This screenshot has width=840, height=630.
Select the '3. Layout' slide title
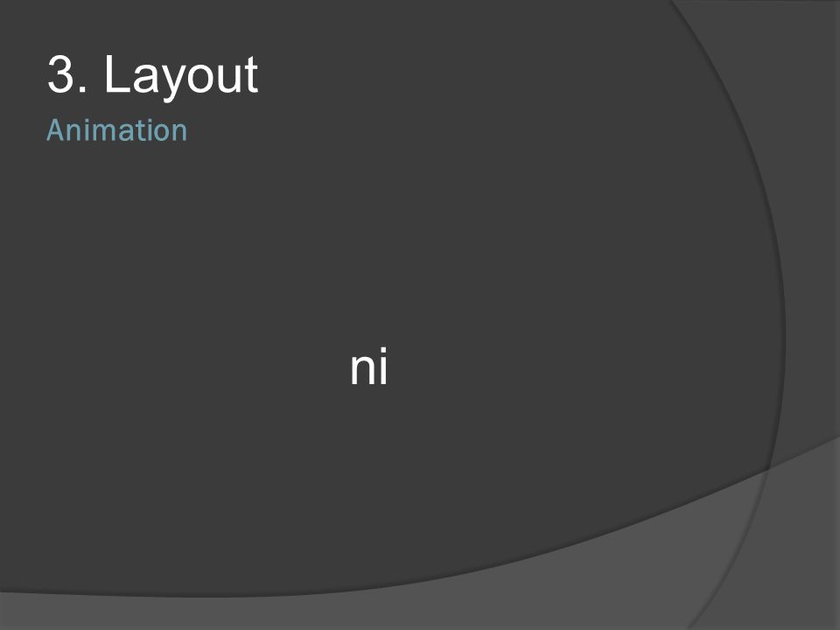[152, 77]
